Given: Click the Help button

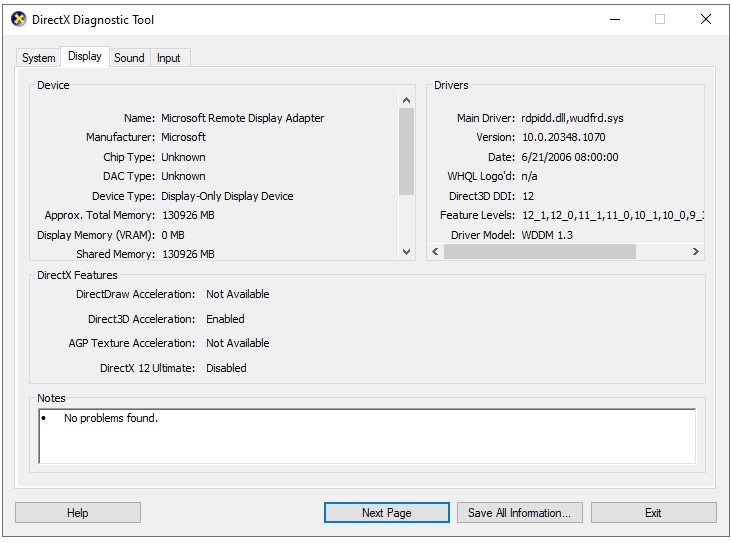Looking at the screenshot, I should coord(78,513).
